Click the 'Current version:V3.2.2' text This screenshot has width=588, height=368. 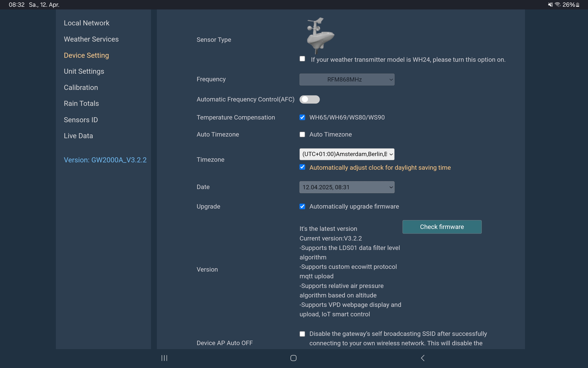(331, 239)
